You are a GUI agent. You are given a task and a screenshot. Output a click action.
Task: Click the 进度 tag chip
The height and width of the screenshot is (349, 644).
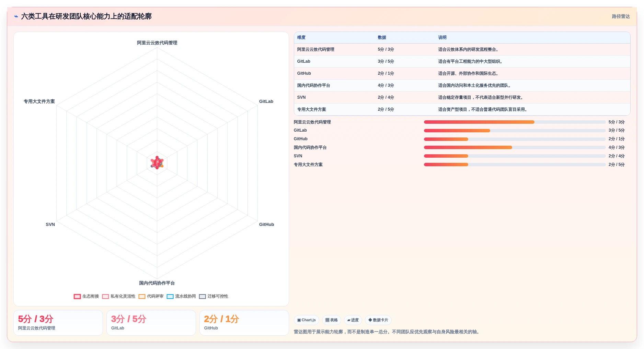[x=353, y=320]
